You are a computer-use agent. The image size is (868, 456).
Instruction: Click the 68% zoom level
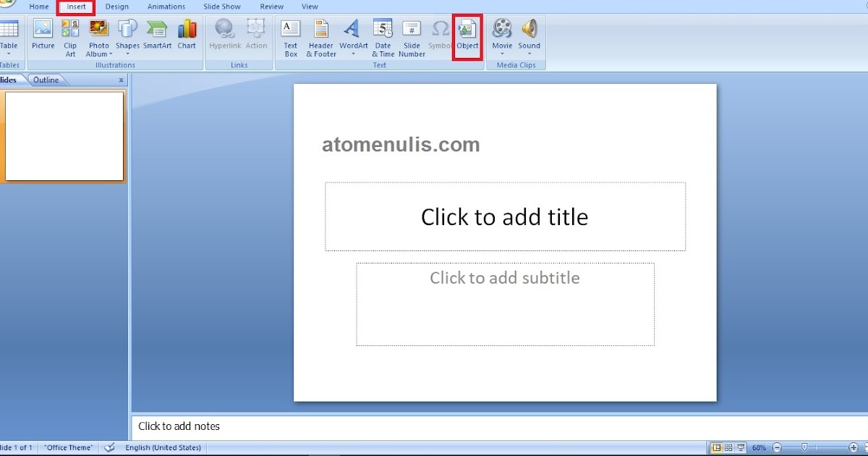pyautogui.click(x=759, y=448)
